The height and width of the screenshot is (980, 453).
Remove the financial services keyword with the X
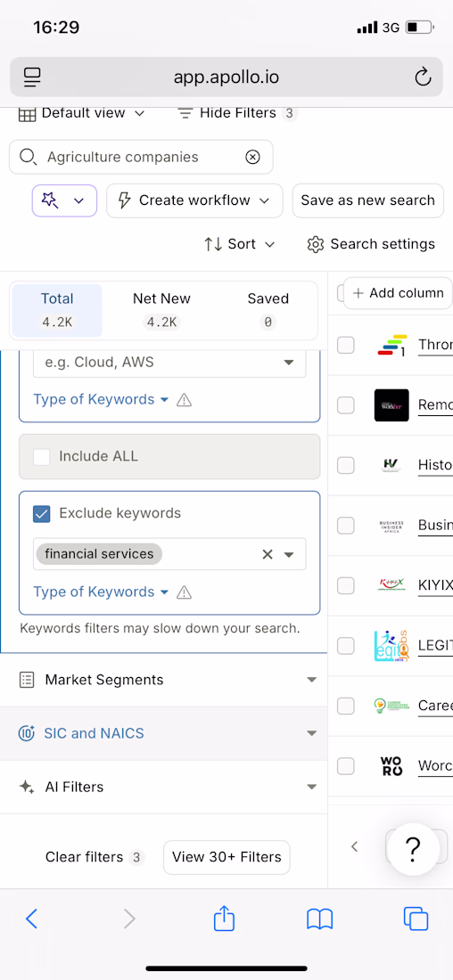[x=268, y=554]
